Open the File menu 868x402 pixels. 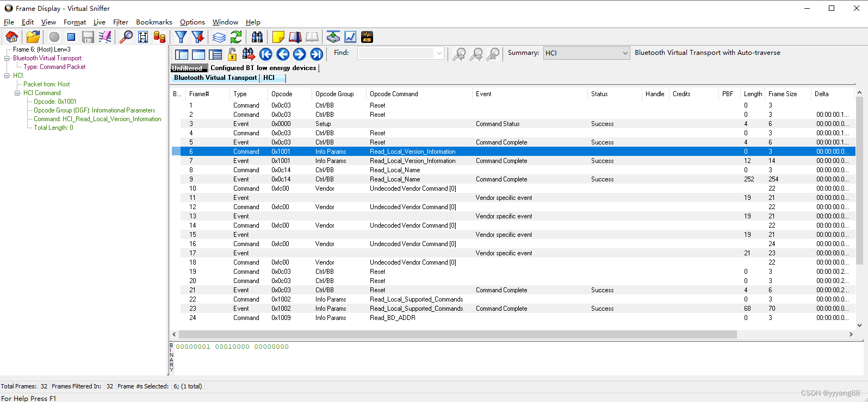point(9,22)
